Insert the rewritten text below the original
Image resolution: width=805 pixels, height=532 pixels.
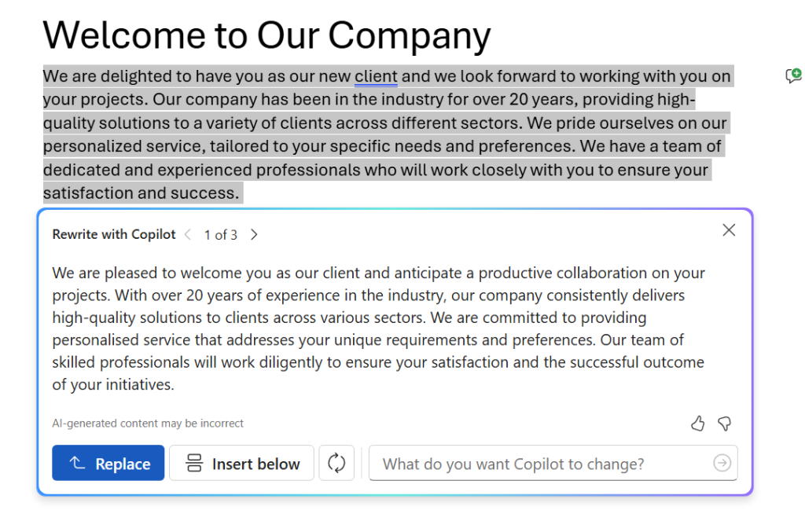[x=241, y=463]
